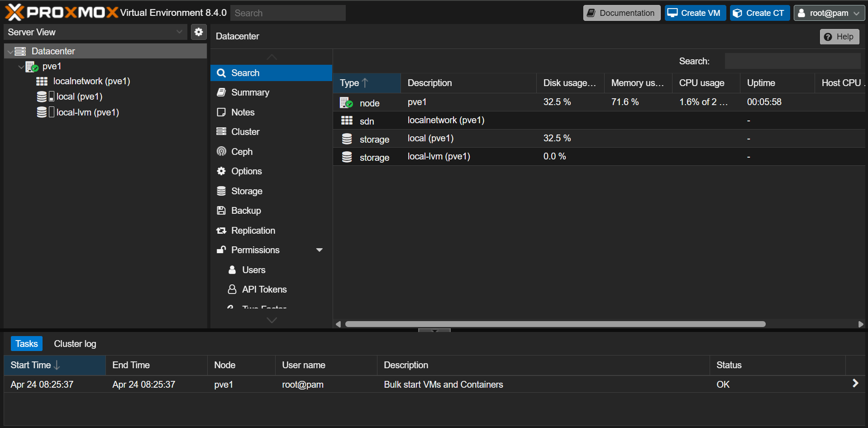Viewport: 868px width, 428px height.
Task: Click the Permissions unlock icon
Action: click(221, 250)
